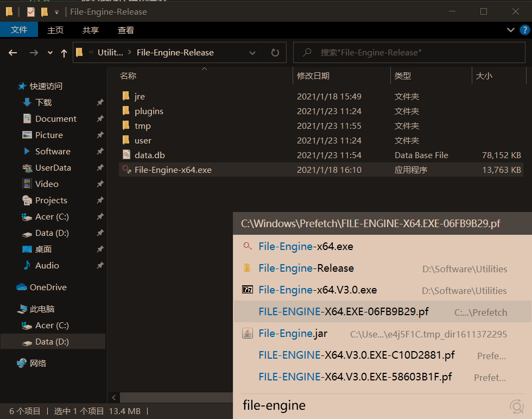The width and height of the screenshot is (532, 419).
Task: Open Acer (C:) under 此电脑
Action: pyautogui.click(x=52, y=326)
